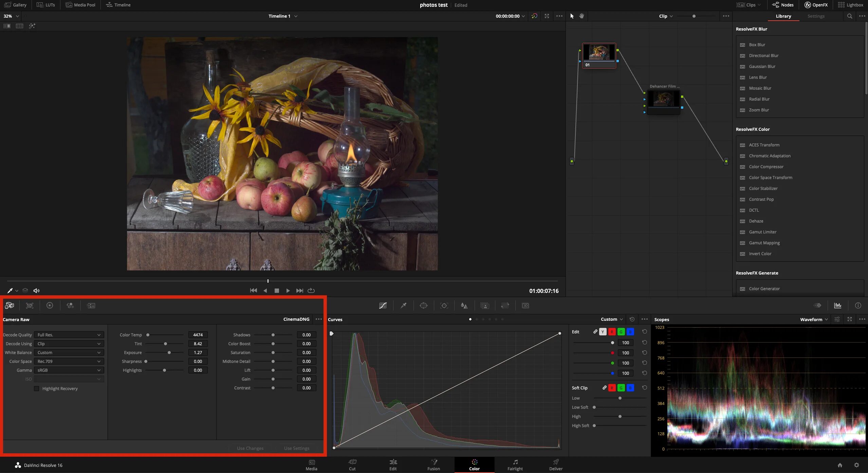This screenshot has width=868, height=473.
Task: Click the Scopes panel icon
Action: pyautogui.click(x=837, y=305)
